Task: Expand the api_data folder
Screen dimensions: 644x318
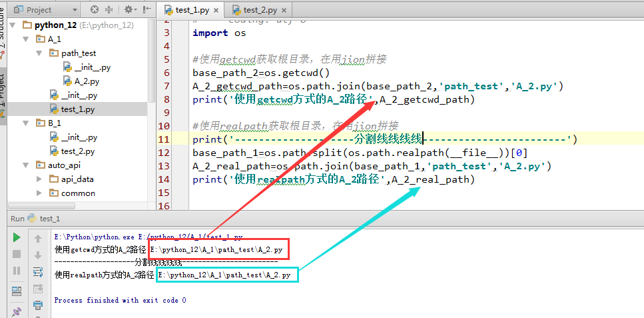Action: point(39,179)
